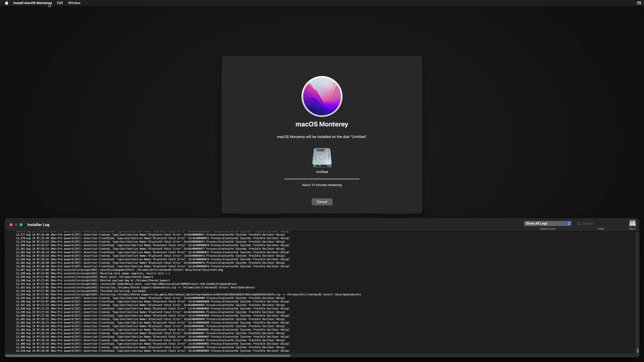644x362 pixels.
Task: Click the installation progress bar
Action: click(x=322, y=179)
